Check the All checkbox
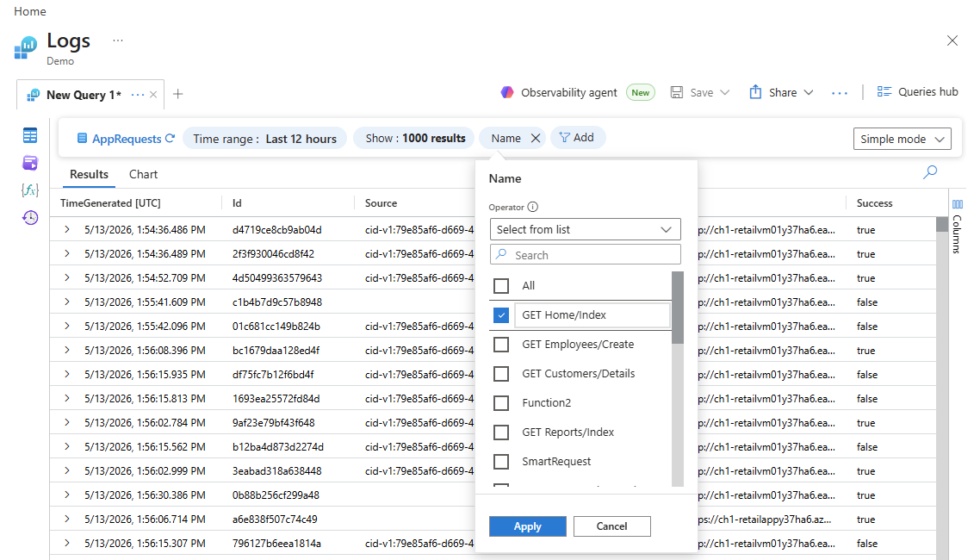This screenshot has height=560, width=980. tap(501, 286)
